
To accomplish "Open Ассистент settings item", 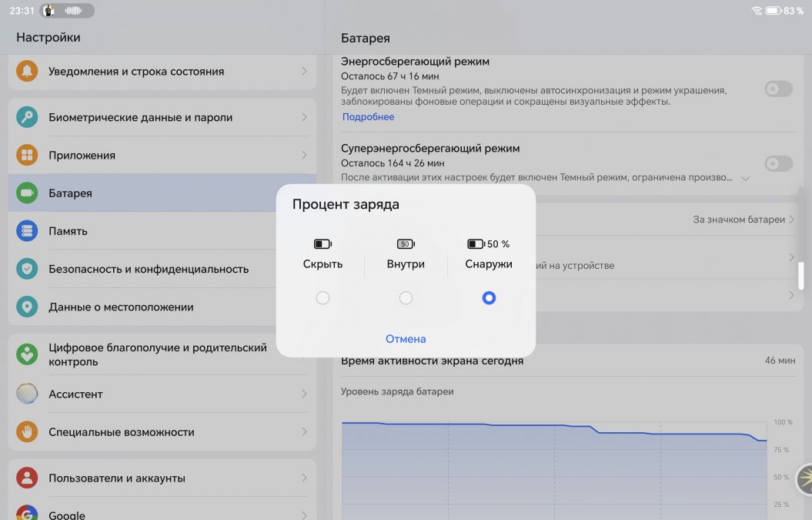I will pos(162,394).
